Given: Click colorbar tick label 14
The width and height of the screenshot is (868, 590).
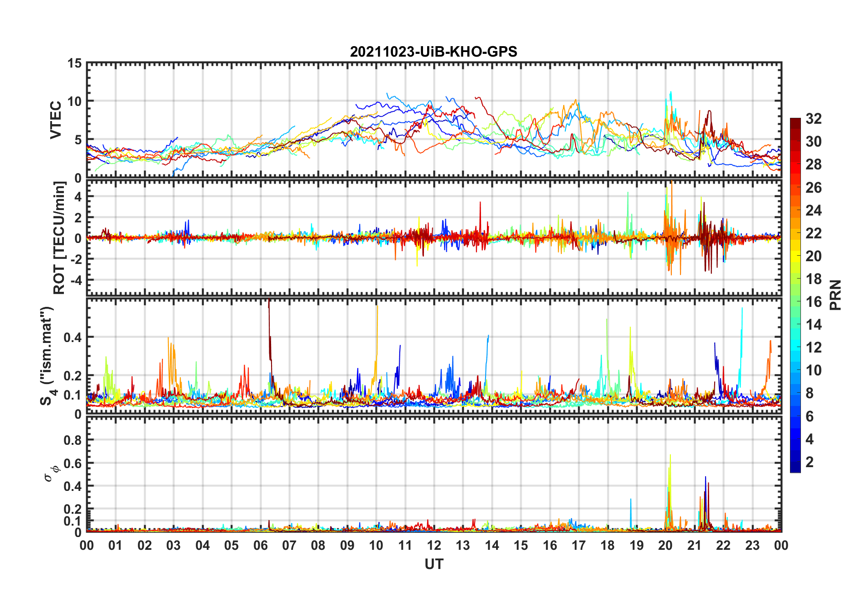Looking at the screenshot, I should tap(813, 325).
